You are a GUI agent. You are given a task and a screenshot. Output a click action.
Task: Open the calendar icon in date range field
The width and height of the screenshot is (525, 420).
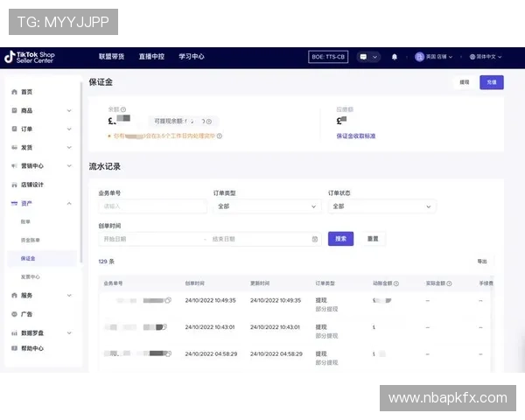(x=315, y=239)
